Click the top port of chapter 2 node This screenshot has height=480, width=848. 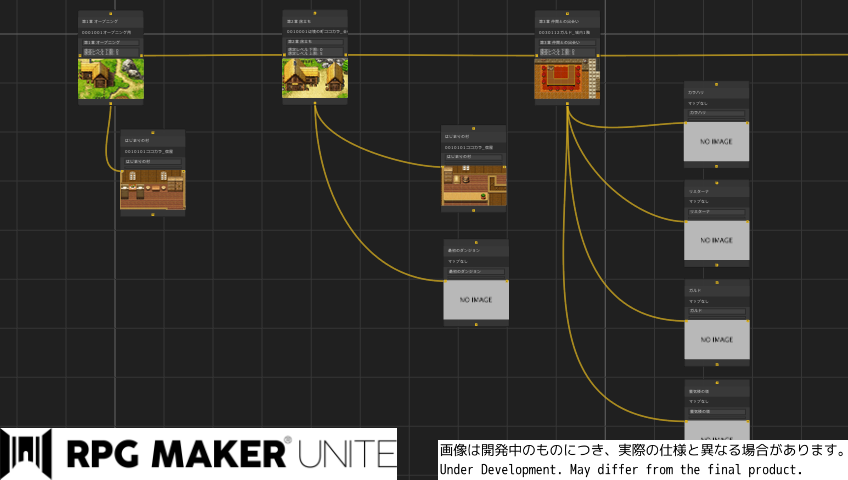click(315, 13)
